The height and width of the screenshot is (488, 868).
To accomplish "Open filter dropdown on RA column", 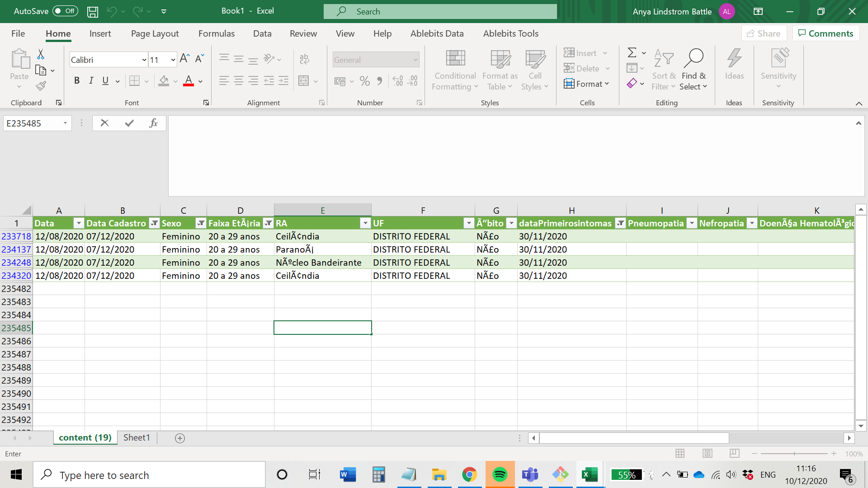I will coord(365,223).
